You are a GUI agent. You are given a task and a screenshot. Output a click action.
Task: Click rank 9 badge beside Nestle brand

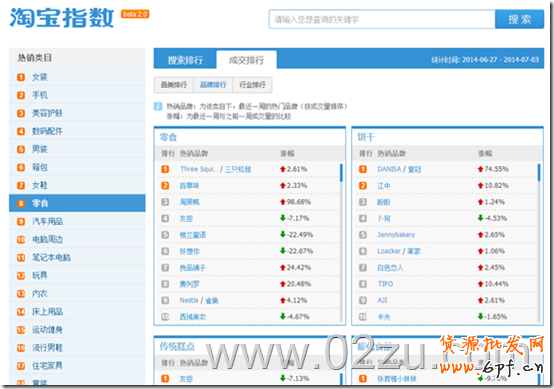(165, 300)
